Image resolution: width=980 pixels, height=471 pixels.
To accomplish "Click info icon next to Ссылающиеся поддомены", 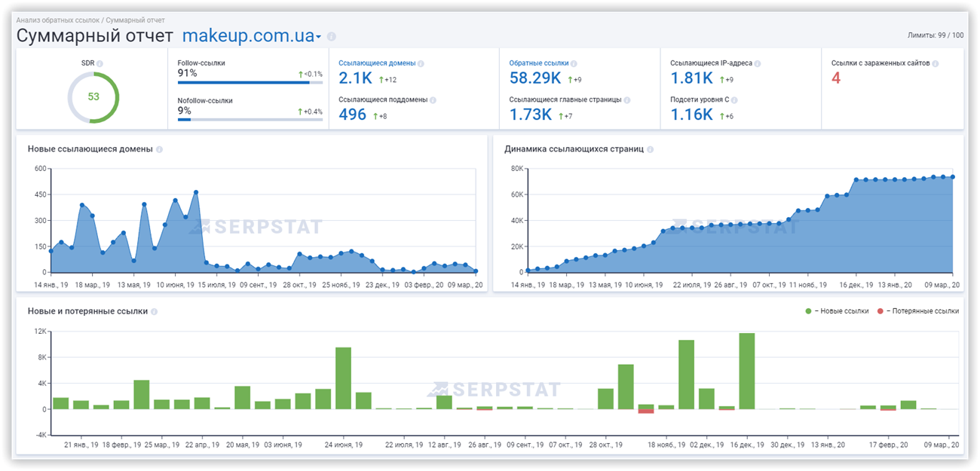I will coord(433,99).
